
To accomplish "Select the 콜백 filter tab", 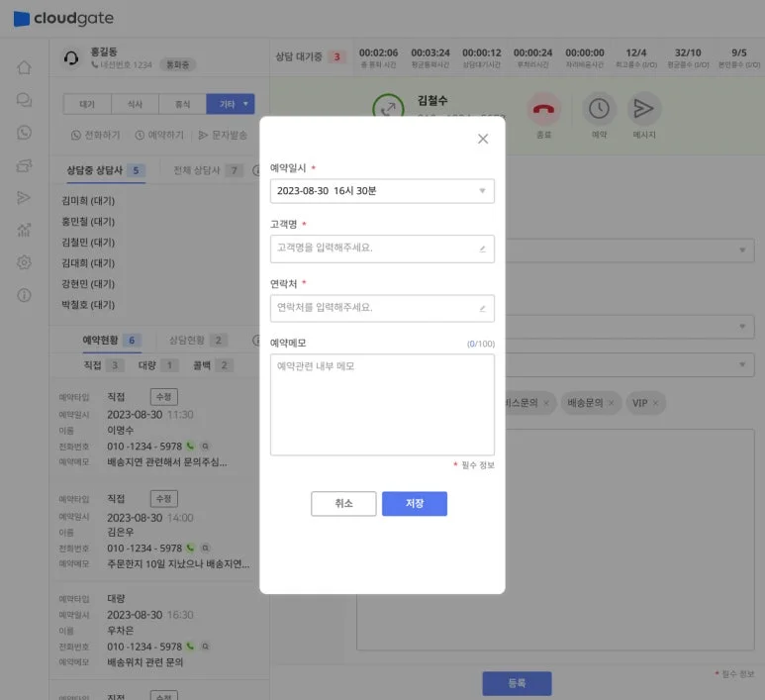I will click(x=213, y=365).
